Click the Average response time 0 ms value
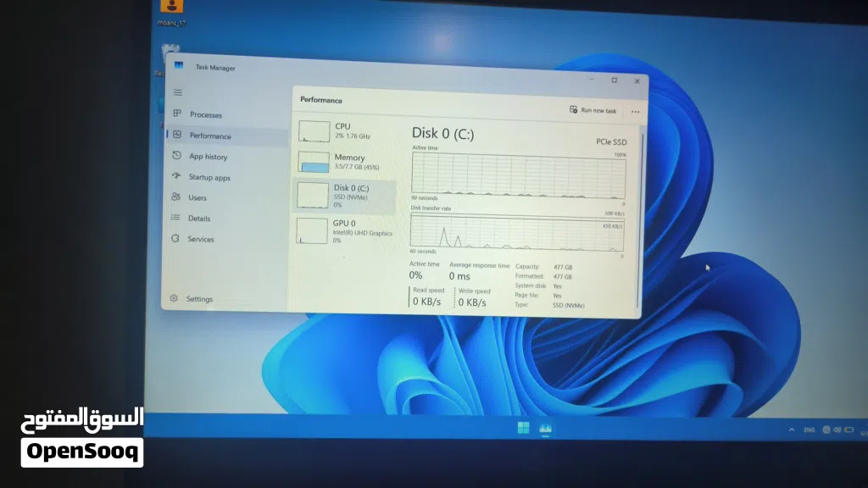The image size is (868, 488). 459,276
